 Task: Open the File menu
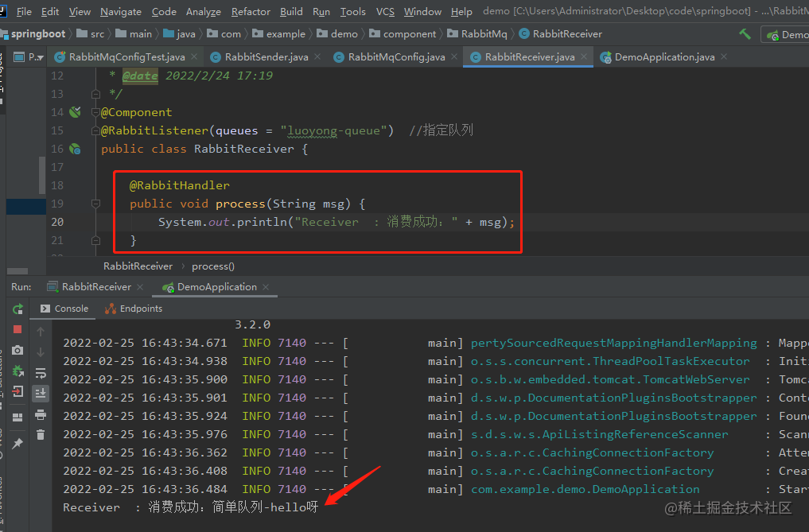pyautogui.click(x=24, y=11)
